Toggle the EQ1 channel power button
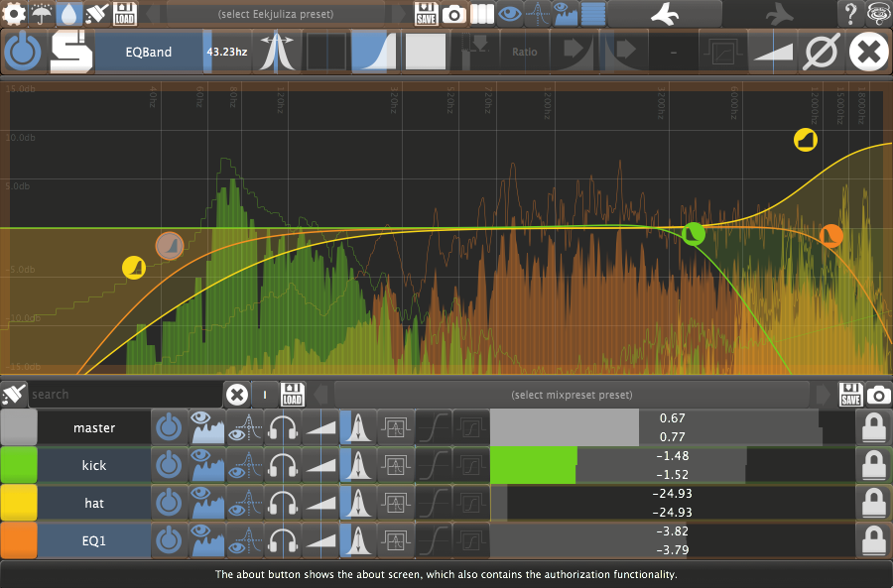Image resolution: width=893 pixels, height=588 pixels. pos(169,540)
